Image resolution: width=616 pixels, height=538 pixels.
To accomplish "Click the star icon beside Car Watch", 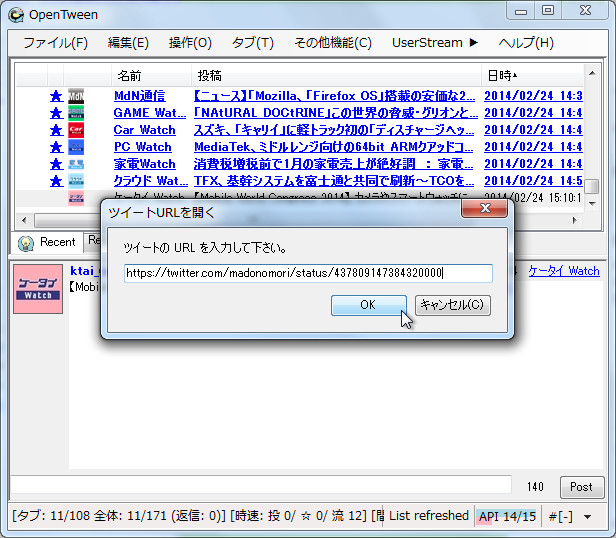I will tap(56, 130).
